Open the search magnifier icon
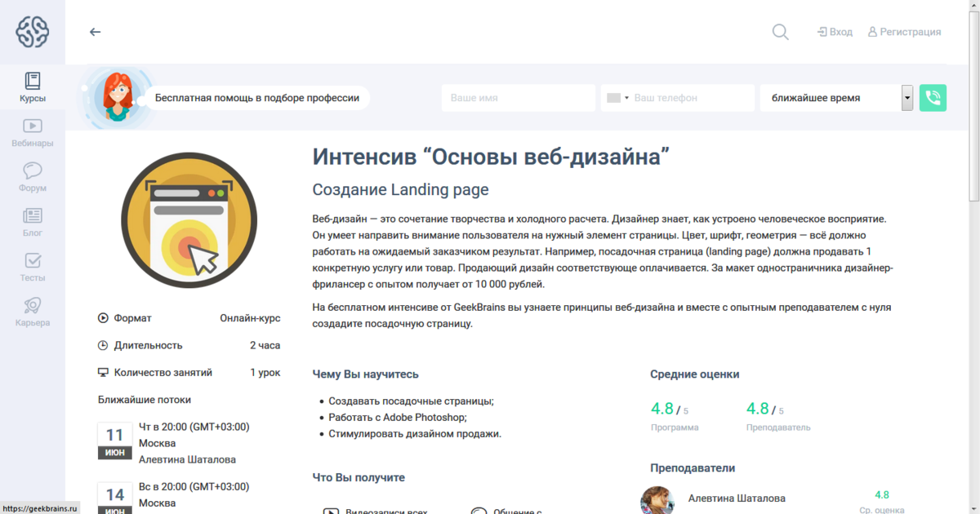 click(780, 32)
